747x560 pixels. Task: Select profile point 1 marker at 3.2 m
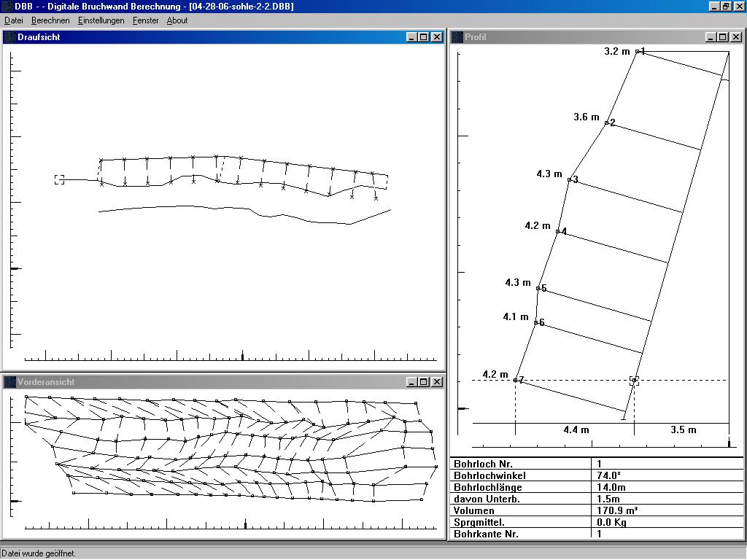638,52
